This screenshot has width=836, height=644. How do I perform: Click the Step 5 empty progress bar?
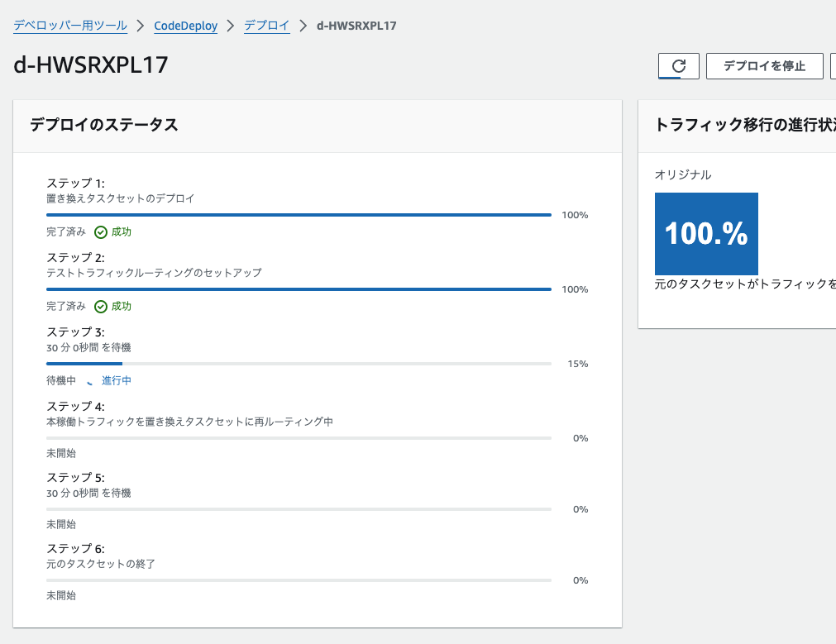pyautogui.click(x=299, y=509)
